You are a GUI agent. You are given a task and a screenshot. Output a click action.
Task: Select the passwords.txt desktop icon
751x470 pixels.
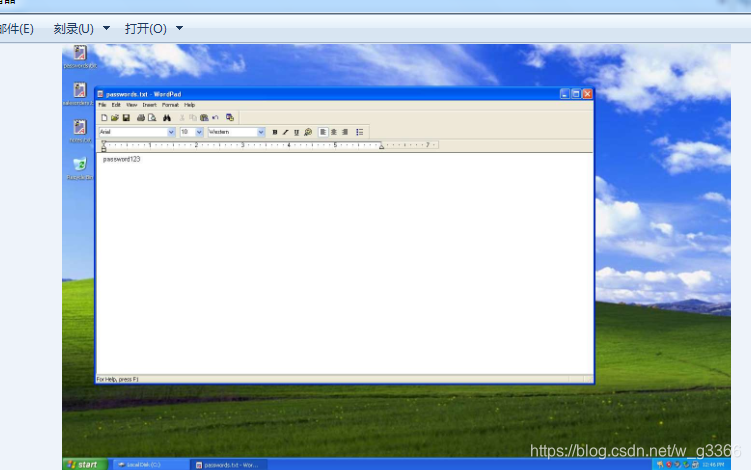coord(80,57)
